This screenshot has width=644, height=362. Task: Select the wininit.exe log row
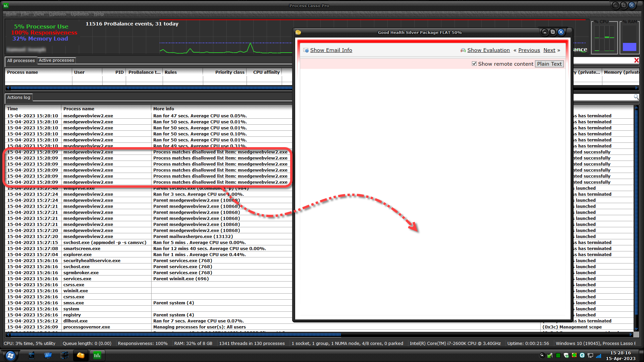pos(149,291)
